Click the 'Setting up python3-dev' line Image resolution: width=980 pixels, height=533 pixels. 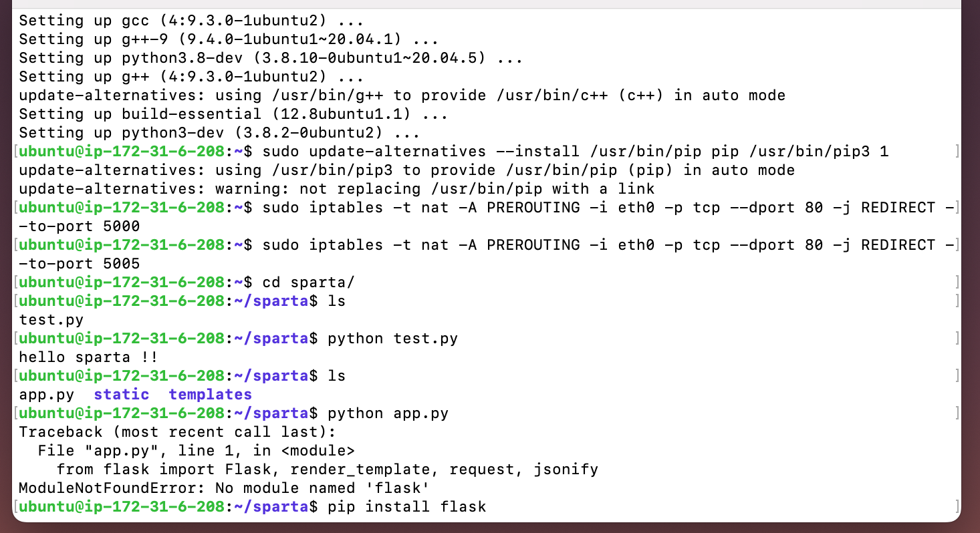[219, 133]
